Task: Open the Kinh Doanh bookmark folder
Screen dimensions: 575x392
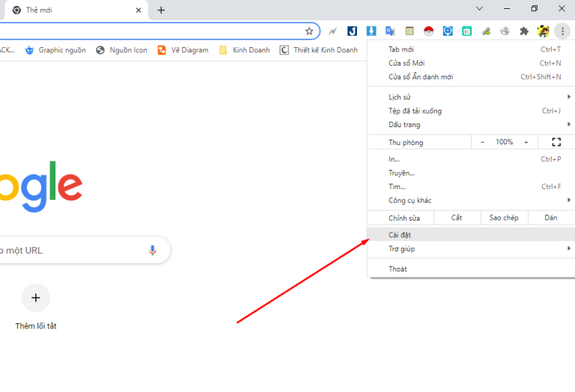Action: [244, 50]
